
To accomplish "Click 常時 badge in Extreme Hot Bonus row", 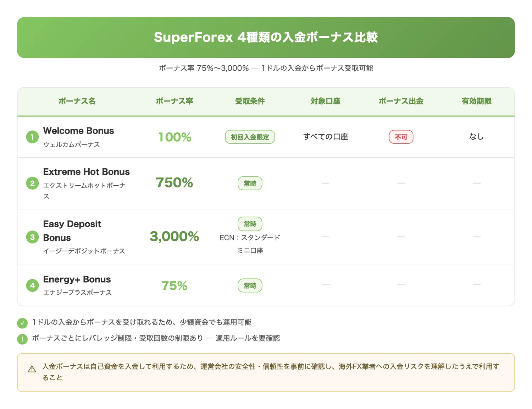I will pyautogui.click(x=250, y=183).
